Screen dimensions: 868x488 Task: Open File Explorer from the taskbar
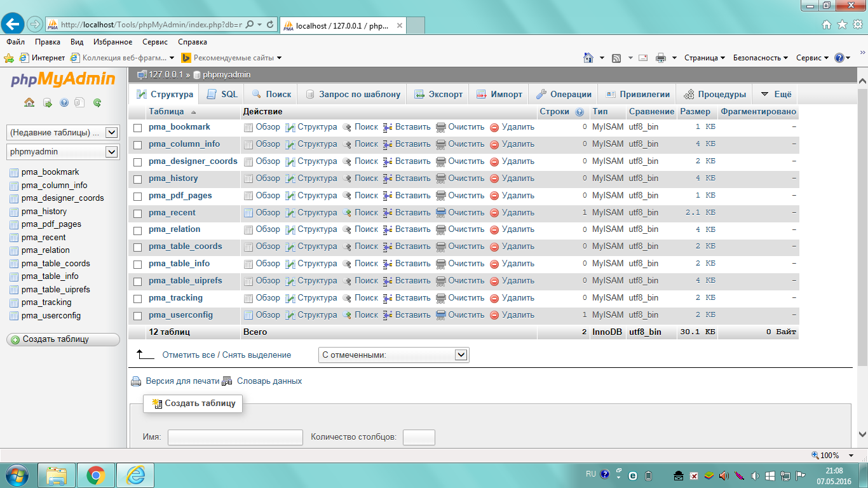57,475
